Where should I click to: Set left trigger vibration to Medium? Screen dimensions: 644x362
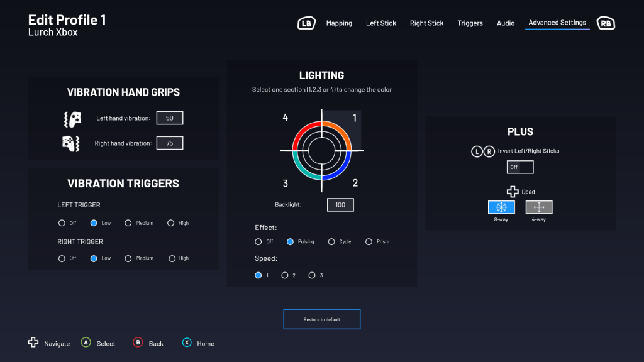tap(128, 223)
